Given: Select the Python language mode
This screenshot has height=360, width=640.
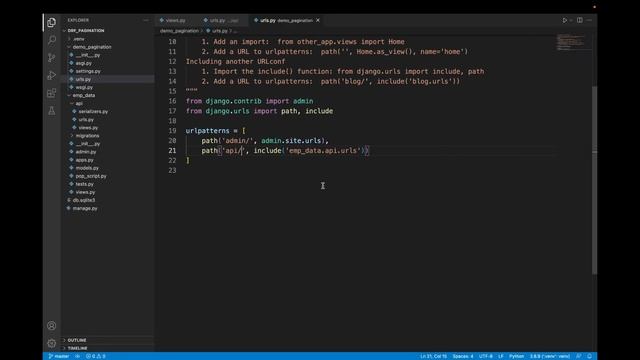Looking at the screenshot, I should (516, 356).
